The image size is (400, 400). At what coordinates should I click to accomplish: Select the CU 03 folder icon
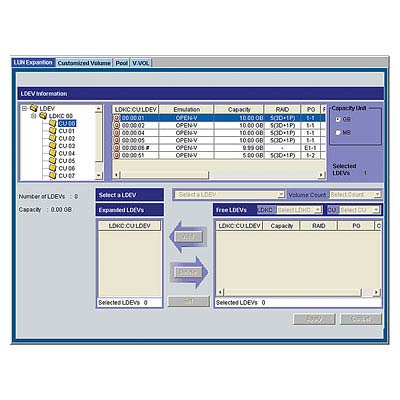pos(52,146)
